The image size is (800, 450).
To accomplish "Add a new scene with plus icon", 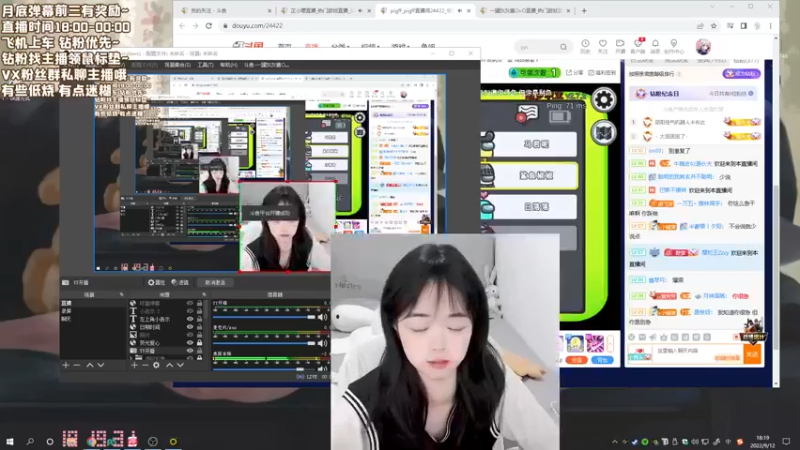I will pyautogui.click(x=65, y=365).
